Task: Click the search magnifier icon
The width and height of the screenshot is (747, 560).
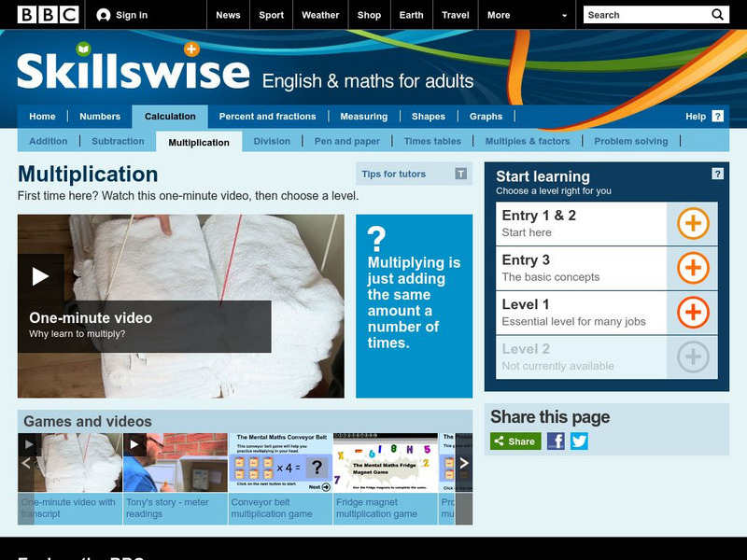Action: 717,15
